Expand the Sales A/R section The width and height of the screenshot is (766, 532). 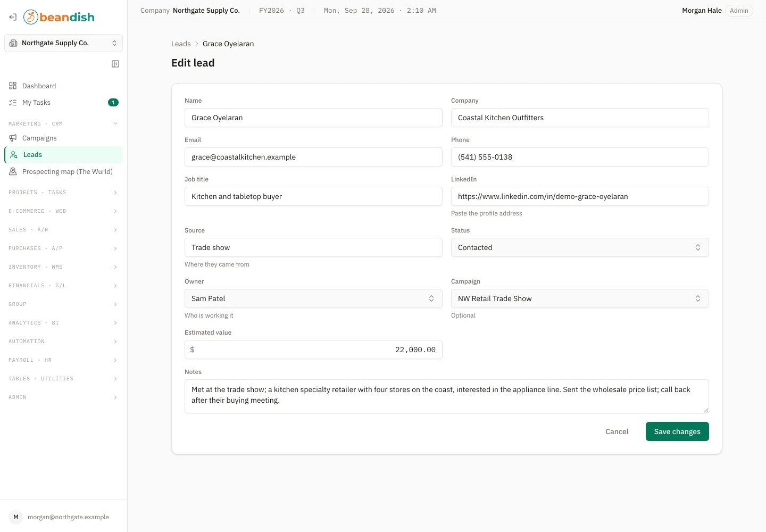click(x=63, y=230)
